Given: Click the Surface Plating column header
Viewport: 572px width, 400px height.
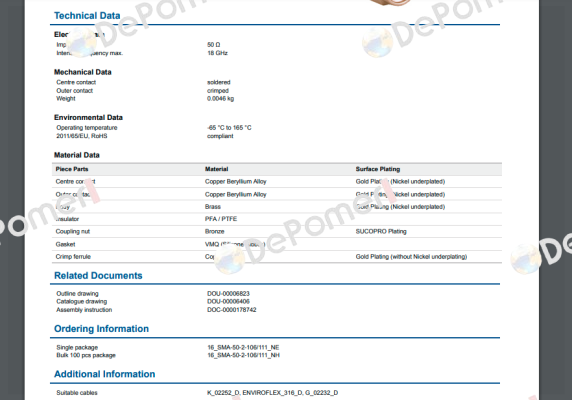Looking at the screenshot, I should point(378,169).
